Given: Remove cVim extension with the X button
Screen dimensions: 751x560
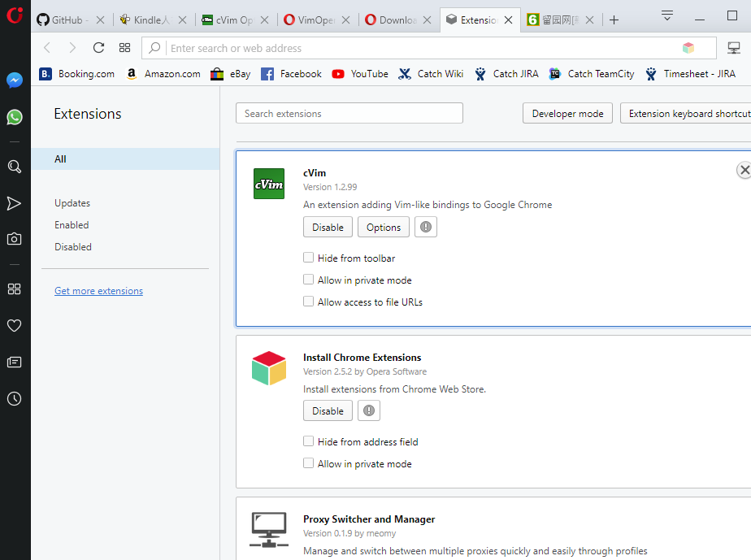Looking at the screenshot, I should 744,170.
